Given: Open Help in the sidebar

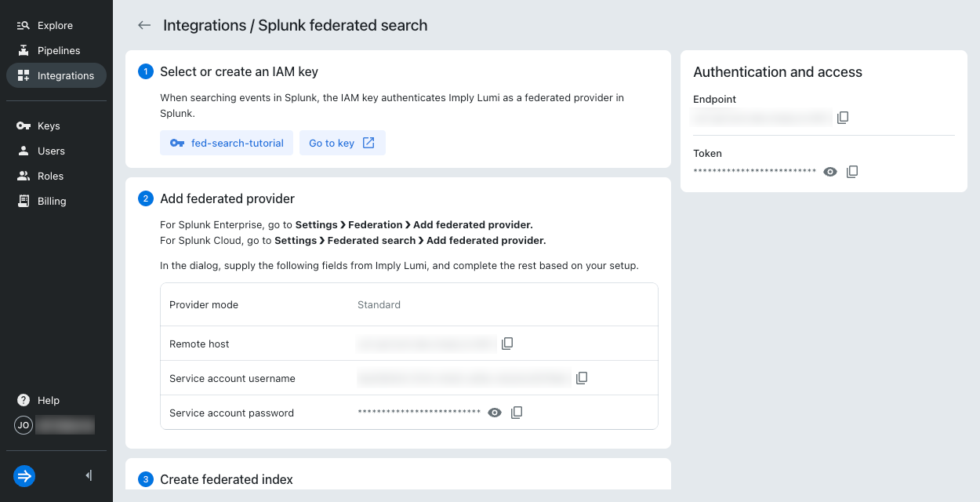Looking at the screenshot, I should [56, 400].
